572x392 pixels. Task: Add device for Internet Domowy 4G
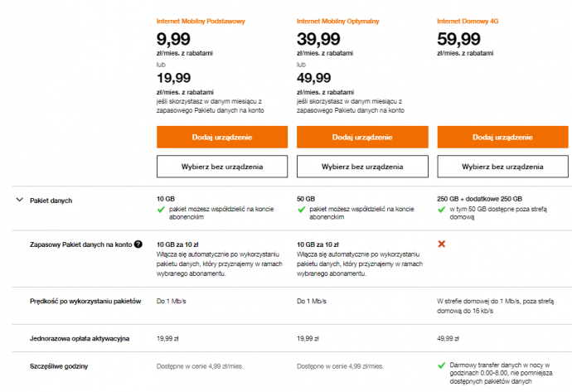click(x=502, y=137)
